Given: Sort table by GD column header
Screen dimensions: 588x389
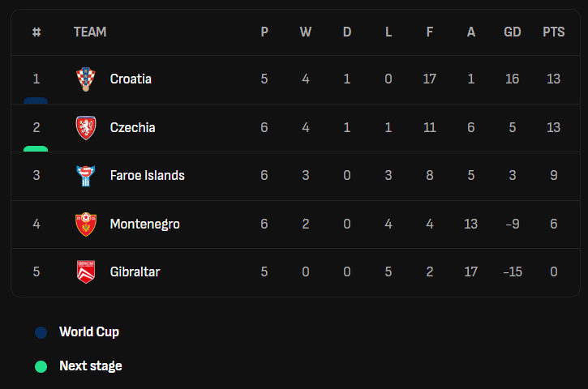Looking at the screenshot, I should coord(513,32).
